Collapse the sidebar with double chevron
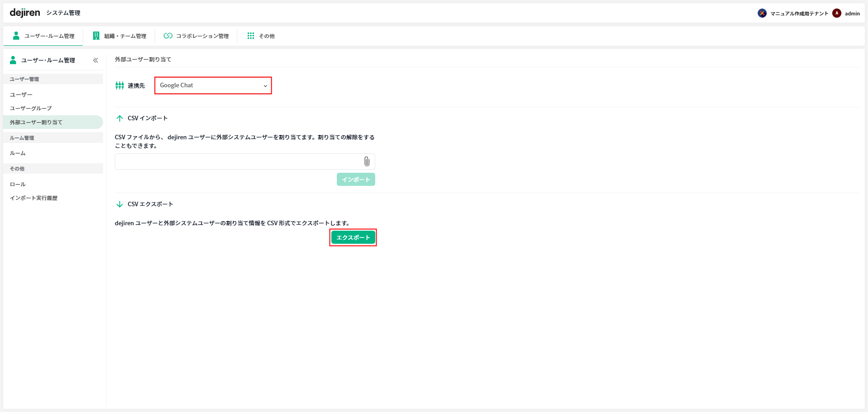This screenshot has height=412, width=868. [x=95, y=60]
